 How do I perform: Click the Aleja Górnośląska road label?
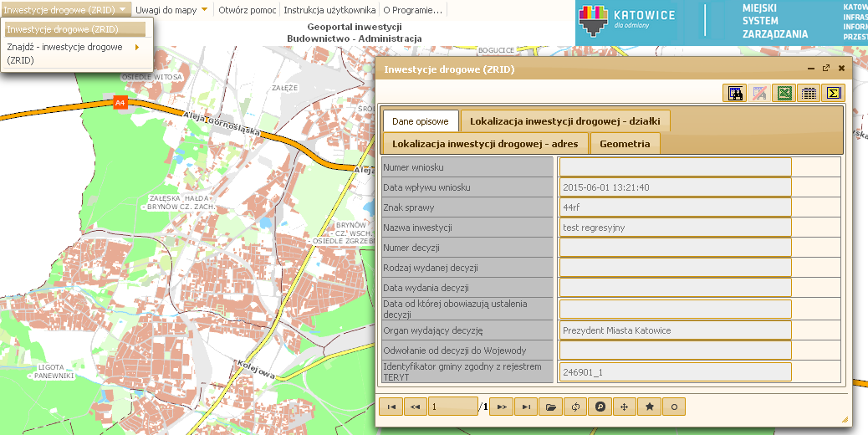click(222, 123)
